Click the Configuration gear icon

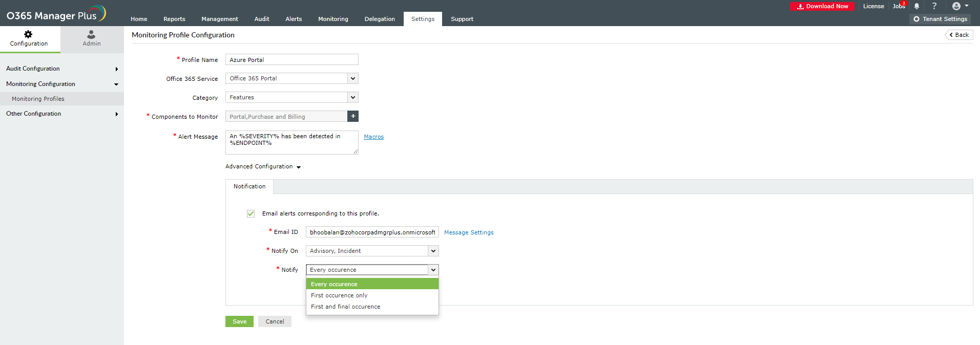[28, 34]
